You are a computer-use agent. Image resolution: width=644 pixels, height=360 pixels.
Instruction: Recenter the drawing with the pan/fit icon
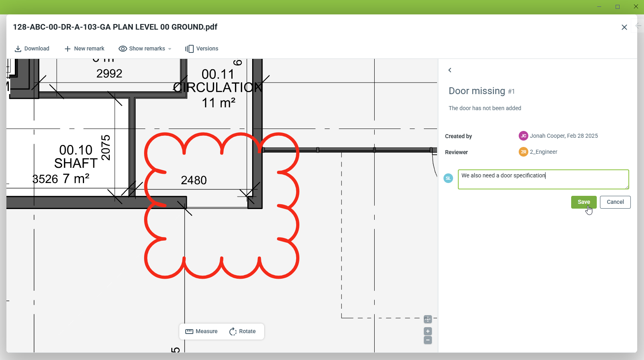[428, 319]
